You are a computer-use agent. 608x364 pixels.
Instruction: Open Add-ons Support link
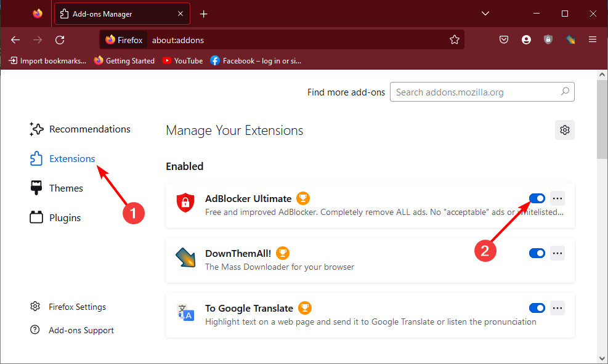coord(71,330)
